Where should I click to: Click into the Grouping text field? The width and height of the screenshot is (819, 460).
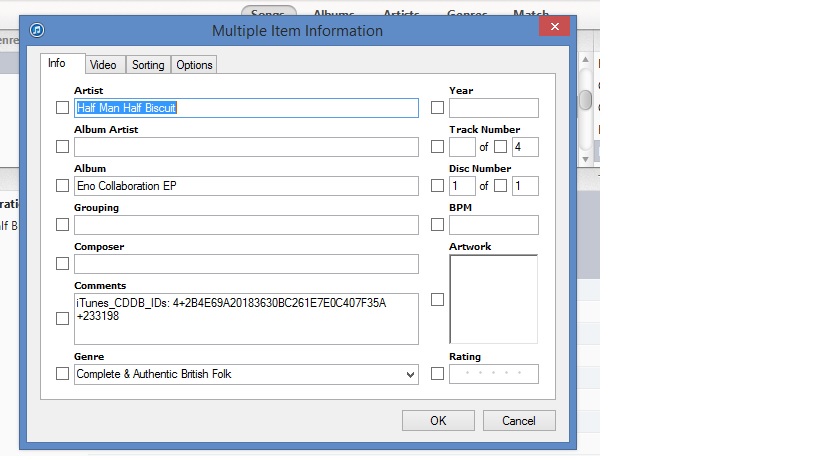[x=246, y=225]
